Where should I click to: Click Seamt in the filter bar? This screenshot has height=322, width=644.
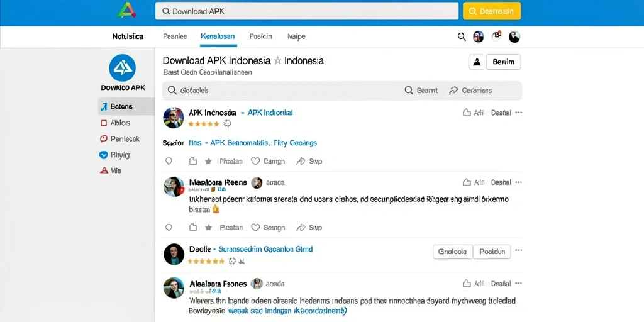[421, 91]
